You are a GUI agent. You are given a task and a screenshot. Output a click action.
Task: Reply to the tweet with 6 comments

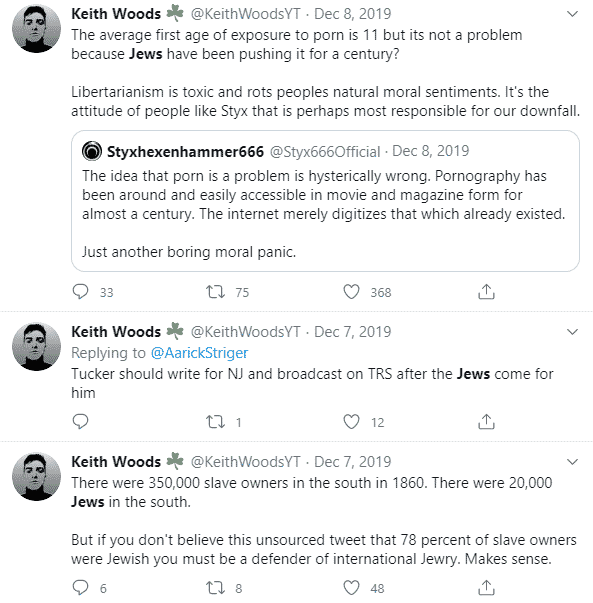80,588
